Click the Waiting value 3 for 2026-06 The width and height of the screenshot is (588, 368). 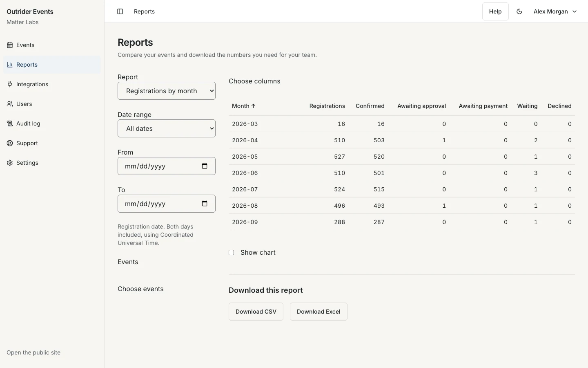[536, 173]
